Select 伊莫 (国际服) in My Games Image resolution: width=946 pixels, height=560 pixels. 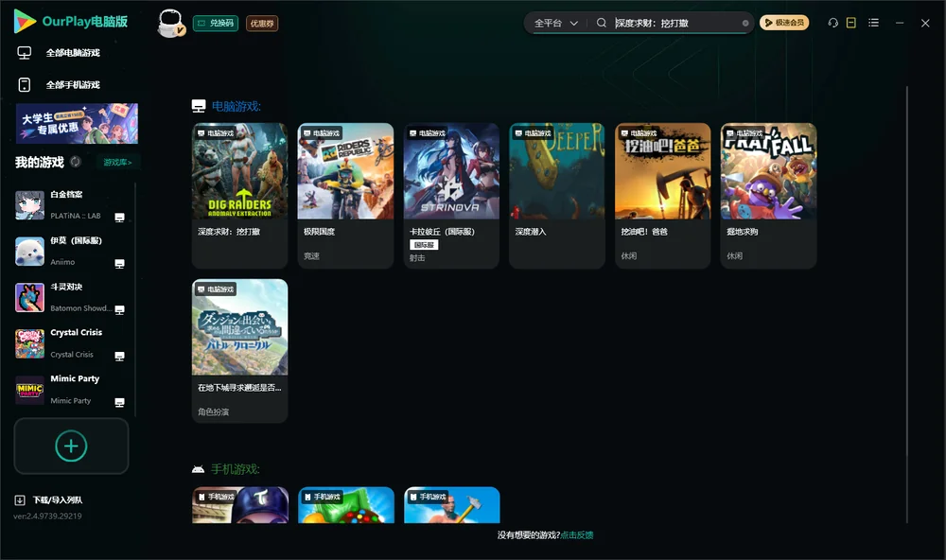coord(71,251)
